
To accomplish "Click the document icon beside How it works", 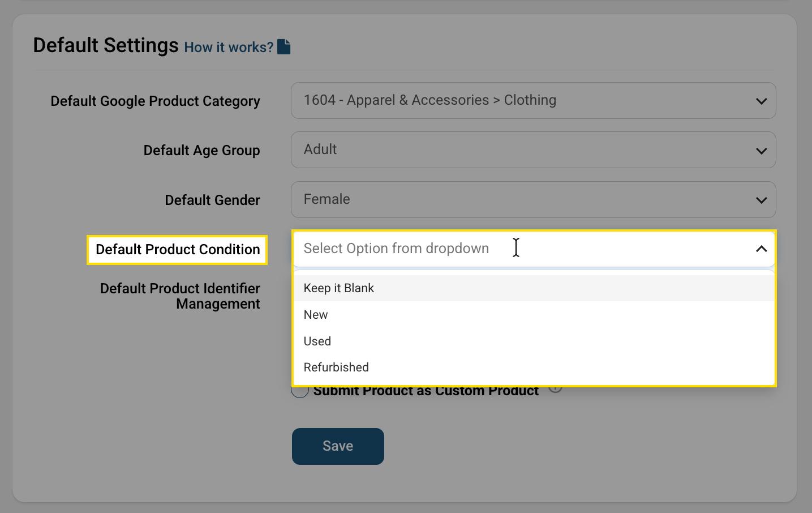I will (284, 47).
